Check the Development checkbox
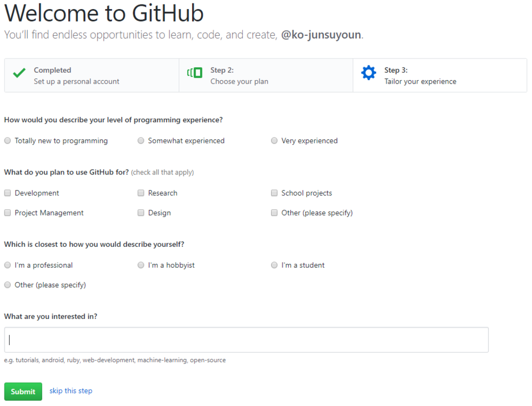The width and height of the screenshot is (532, 406). pyautogui.click(x=7, y=193)
